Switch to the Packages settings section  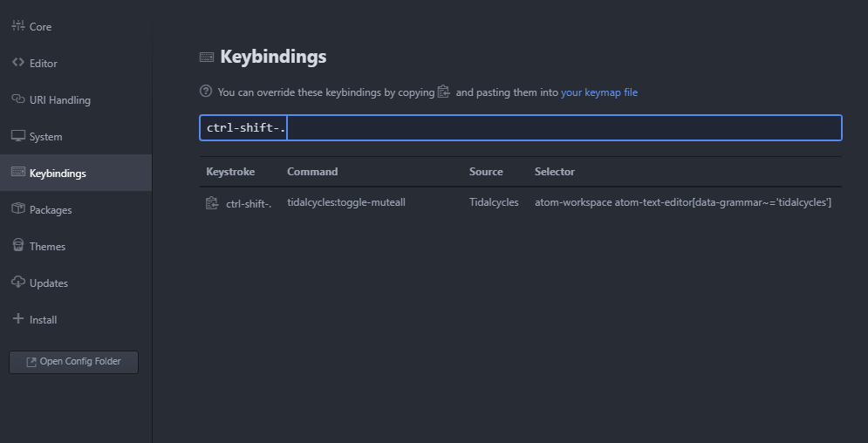click(x=51, y=210)
